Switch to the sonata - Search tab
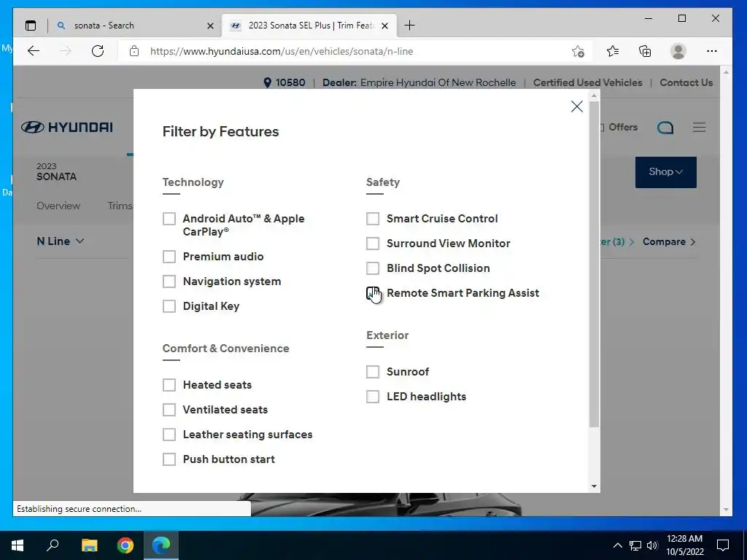Viewport: 747px width, 560px height. tap(135, 26)
